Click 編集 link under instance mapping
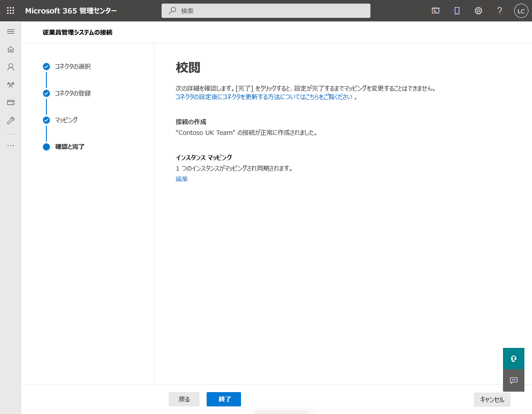The width and height of the screenshot is (532, 414). click(x=182, y=179)
